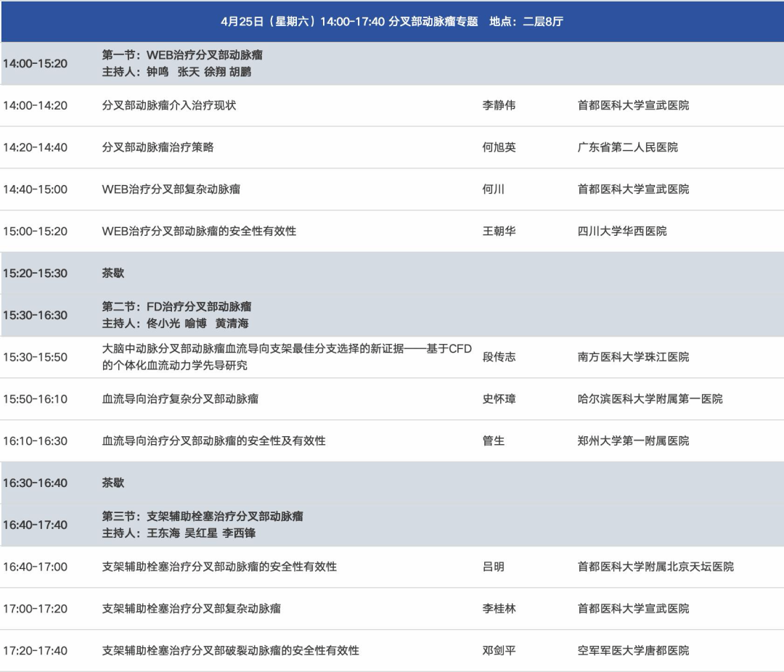This screenshot has height=672, width=784.
Task: Click the 第二节：FD治疗分叉部动脉瘤 section title
Action: pyautogui.click(x=176, y=307)
